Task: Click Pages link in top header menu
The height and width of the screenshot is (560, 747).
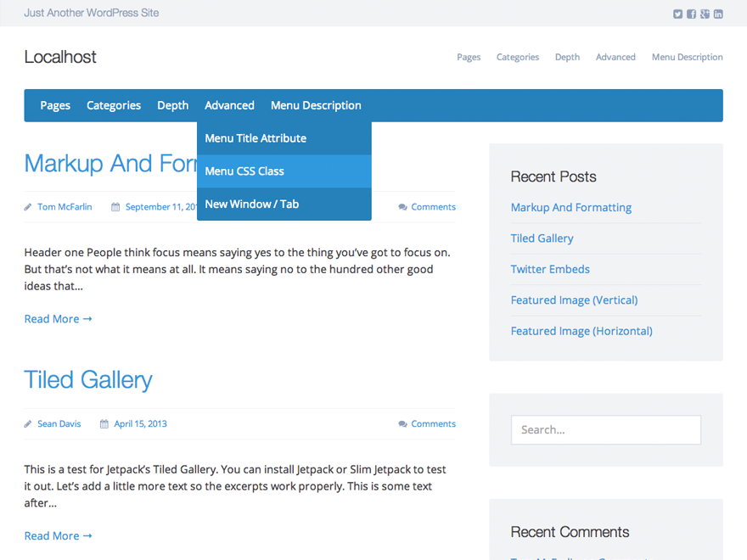Action: [469, 57]
